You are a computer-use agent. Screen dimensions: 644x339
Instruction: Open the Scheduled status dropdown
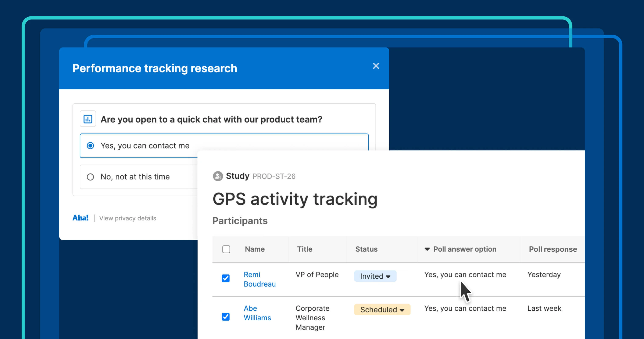click(382, 310)
